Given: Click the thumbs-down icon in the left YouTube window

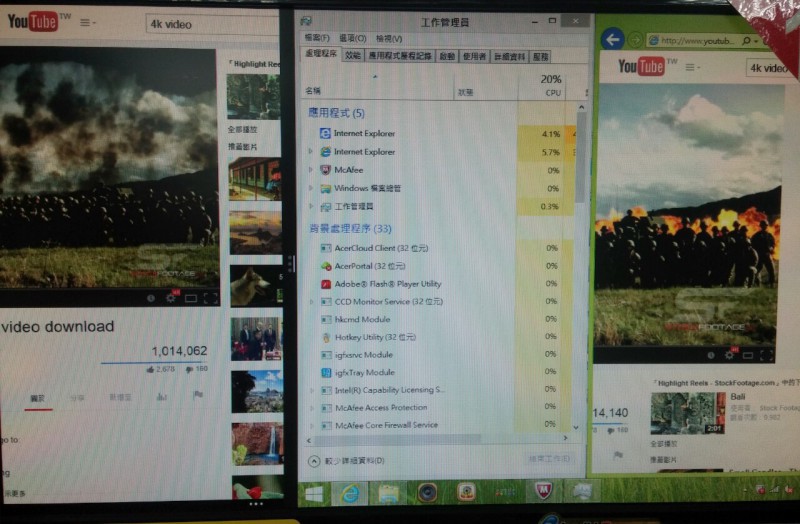Looking at the screenshot, I should coord(190,369).
